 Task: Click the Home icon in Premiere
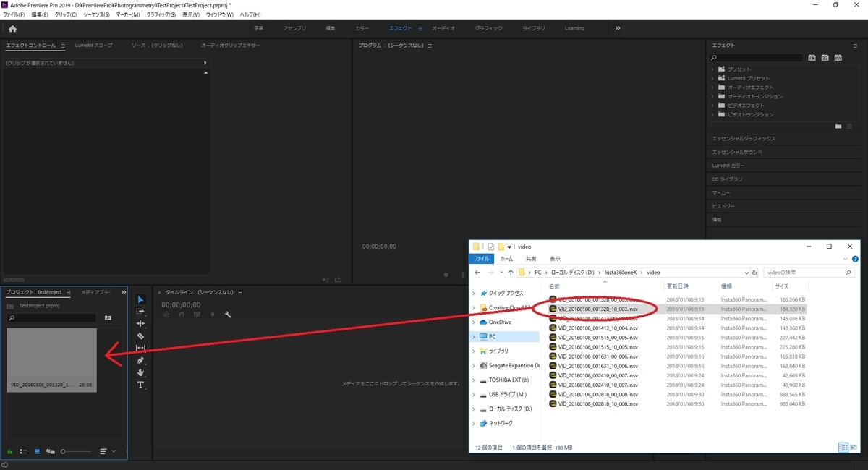coord(12,29)
